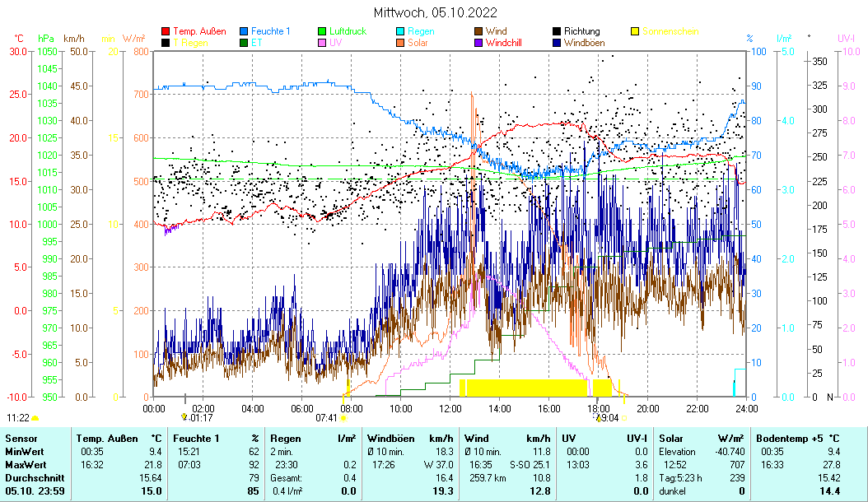This screenshot has width=868, height=502.
Task: Click the 'Feuchte 1' legend label
Action: [270, 31]
